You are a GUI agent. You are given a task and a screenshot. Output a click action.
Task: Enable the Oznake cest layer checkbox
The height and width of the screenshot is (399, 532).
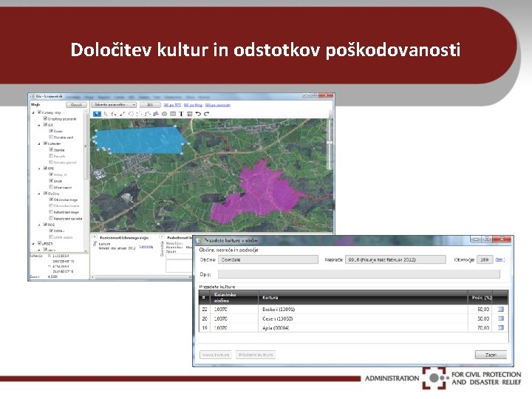[51, 137]
